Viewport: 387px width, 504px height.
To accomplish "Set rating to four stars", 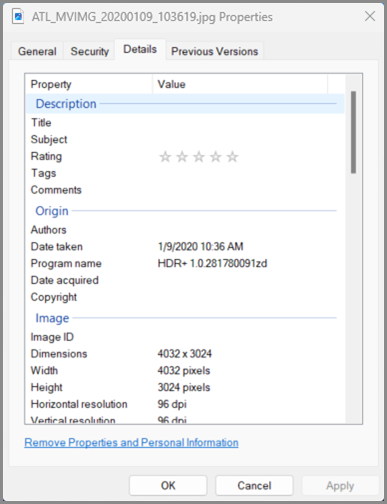I will 216,157.
